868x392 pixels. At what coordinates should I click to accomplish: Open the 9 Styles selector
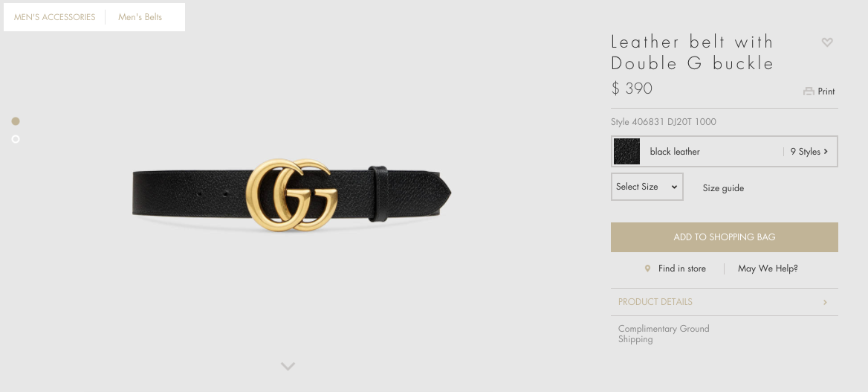point(809,151)
